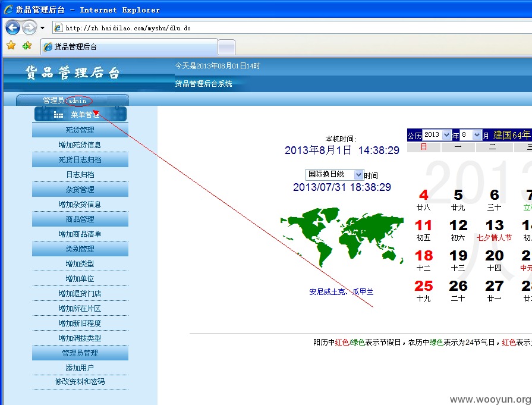Open a new blank browser tab

tap(226, 47)
